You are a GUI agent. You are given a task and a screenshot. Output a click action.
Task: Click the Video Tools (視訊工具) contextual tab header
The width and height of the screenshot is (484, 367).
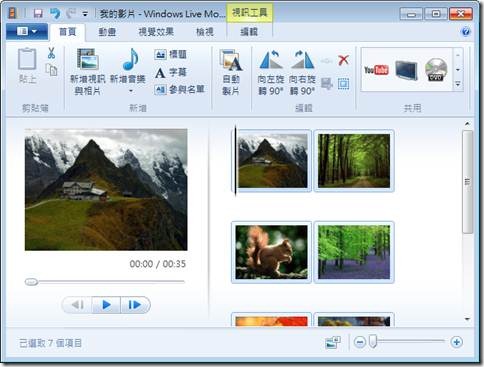pyautogui.click(x=250, y=13)
